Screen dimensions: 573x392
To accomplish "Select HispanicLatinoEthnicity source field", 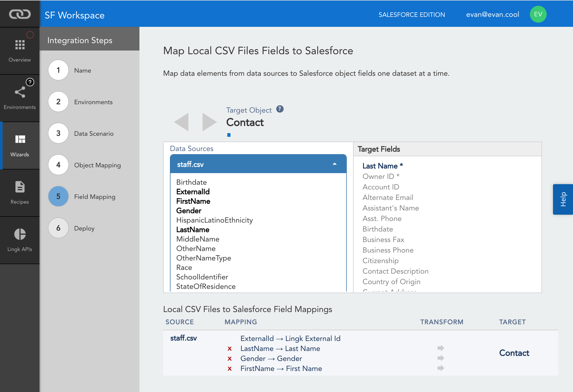I will pyautogui.click(x=214, y=220).
